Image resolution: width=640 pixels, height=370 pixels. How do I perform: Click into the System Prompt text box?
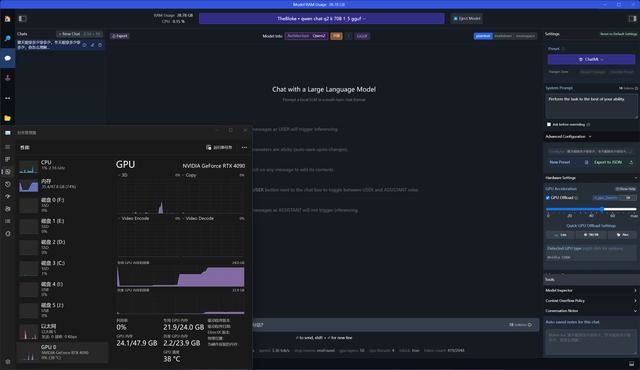591,106
